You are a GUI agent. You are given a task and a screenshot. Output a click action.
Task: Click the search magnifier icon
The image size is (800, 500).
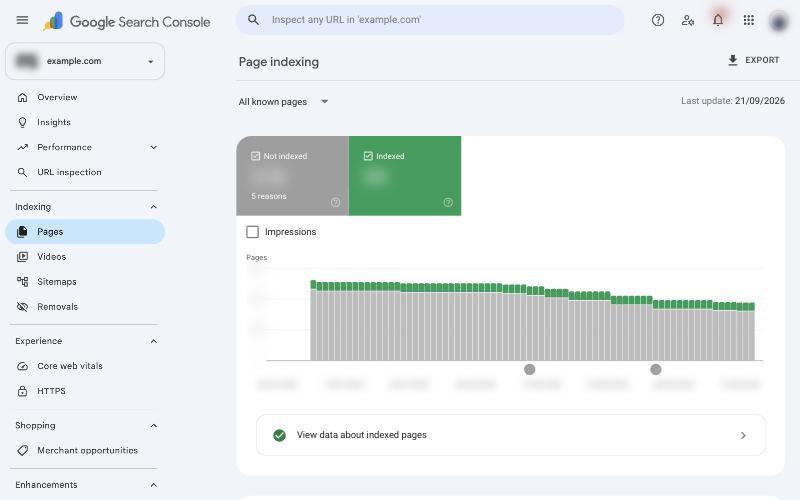[x=253, y=20]
